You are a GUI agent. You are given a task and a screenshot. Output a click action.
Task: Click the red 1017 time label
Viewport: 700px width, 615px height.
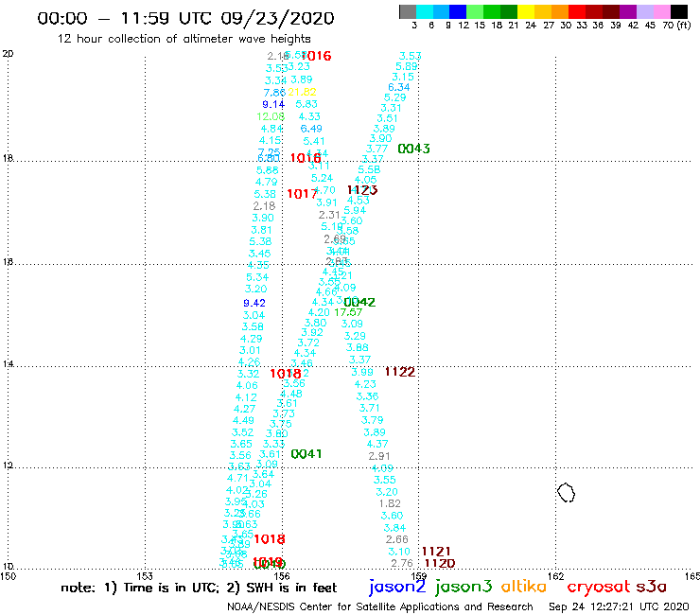point(302,194)
